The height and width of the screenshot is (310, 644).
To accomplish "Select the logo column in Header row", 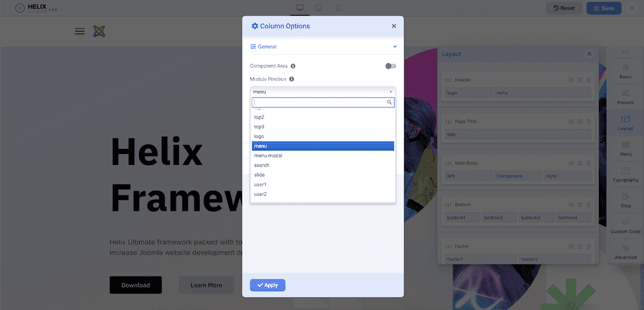I will pos(469,93).
